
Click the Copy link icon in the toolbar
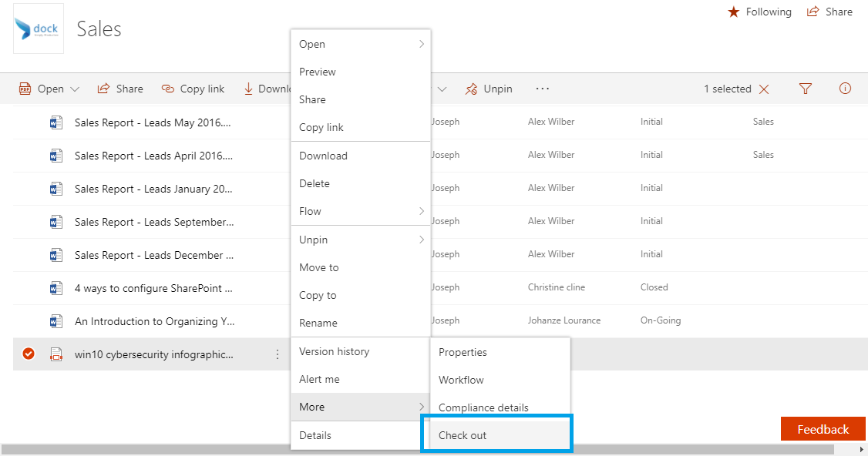(x=167, y=89)
